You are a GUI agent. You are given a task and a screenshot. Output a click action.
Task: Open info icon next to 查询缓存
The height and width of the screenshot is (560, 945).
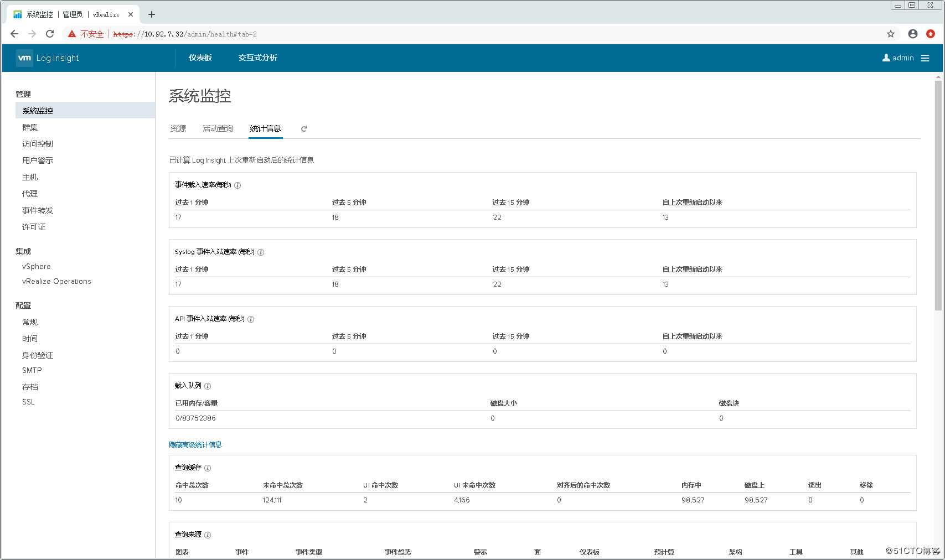(x=208, y=468)
